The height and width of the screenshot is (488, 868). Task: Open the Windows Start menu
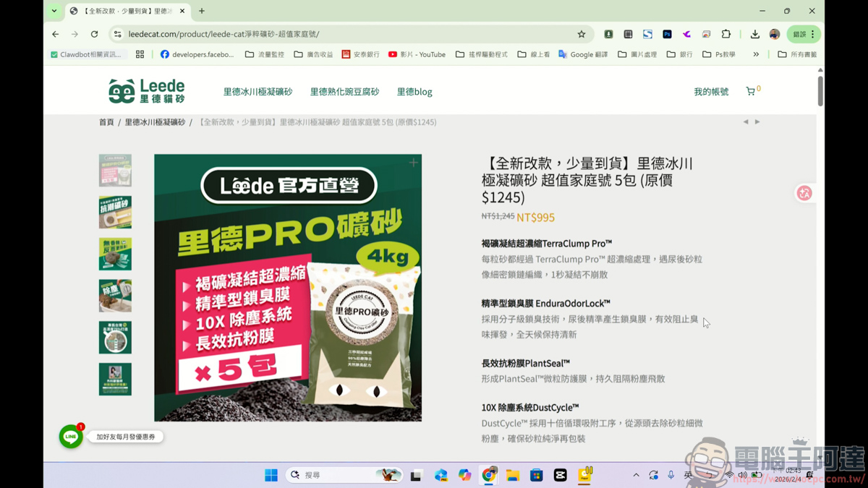(271, 474)
